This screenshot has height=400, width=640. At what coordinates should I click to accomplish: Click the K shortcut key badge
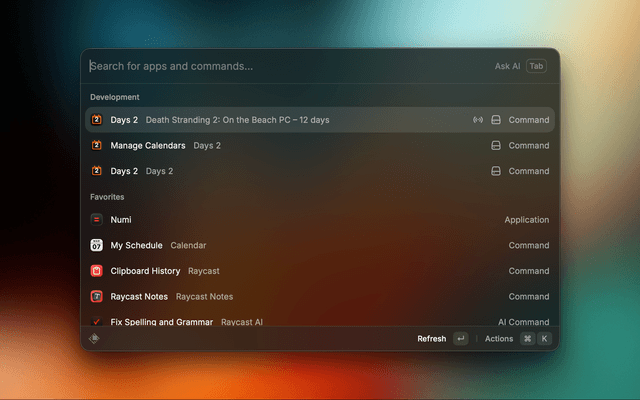coord(545,339)
